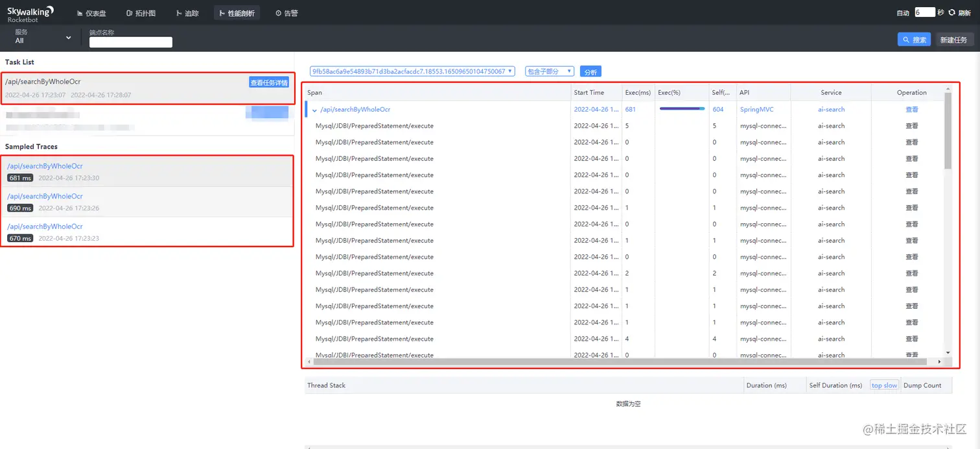Click the Start Time column header
980x449 pixels.
pos(596,93)
